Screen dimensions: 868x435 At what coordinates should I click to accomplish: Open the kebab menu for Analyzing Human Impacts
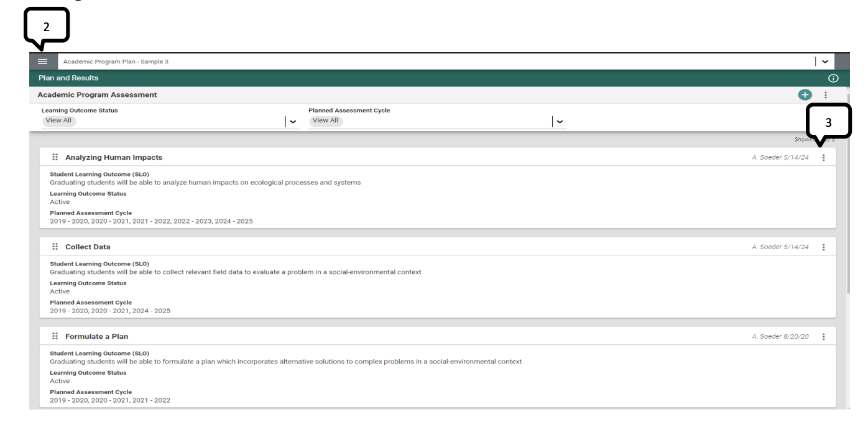[824, 157]
